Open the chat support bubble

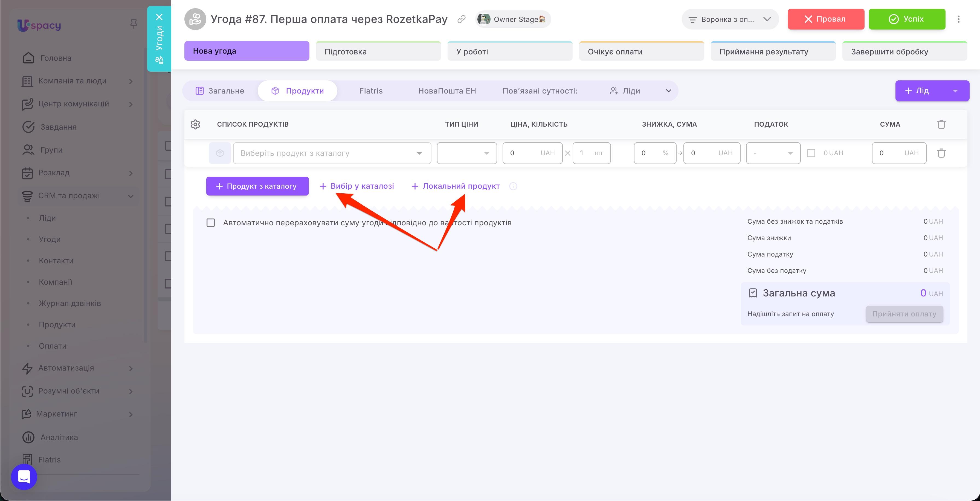[x=24, y=477]
